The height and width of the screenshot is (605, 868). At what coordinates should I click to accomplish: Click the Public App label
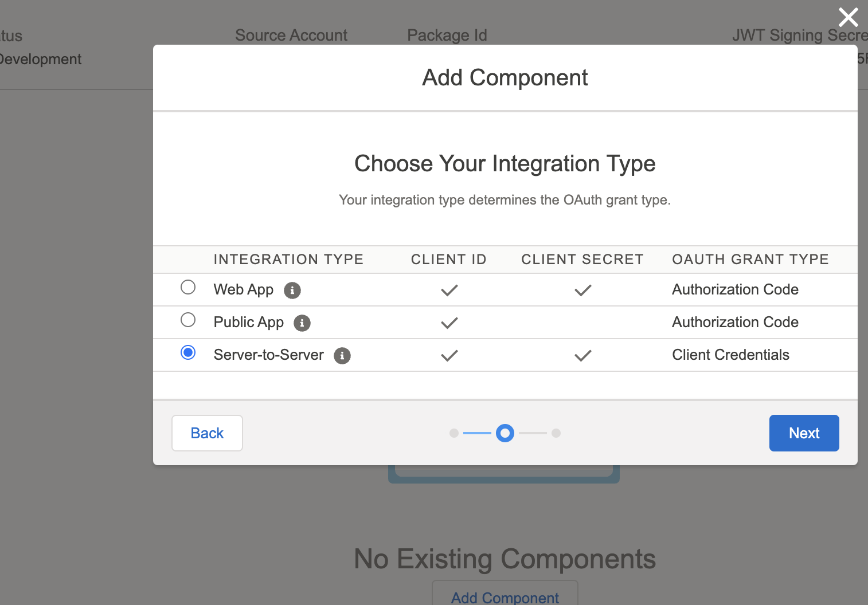point(249,323)
